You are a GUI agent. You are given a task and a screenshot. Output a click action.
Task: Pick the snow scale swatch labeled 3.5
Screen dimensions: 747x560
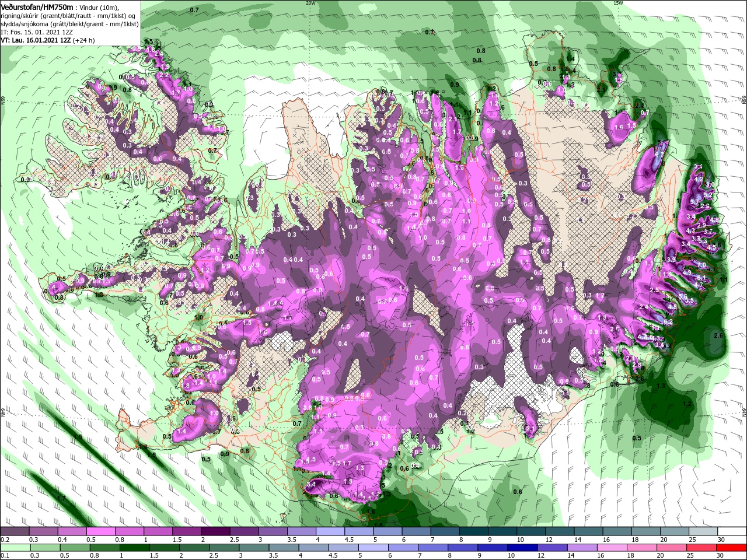(x=301, y=531)
